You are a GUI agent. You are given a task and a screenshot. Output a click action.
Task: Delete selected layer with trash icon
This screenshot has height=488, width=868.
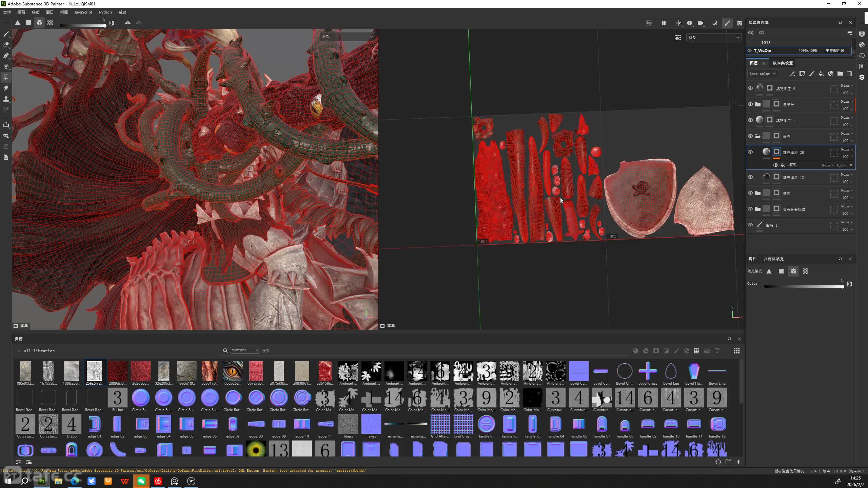coord(849,74)
